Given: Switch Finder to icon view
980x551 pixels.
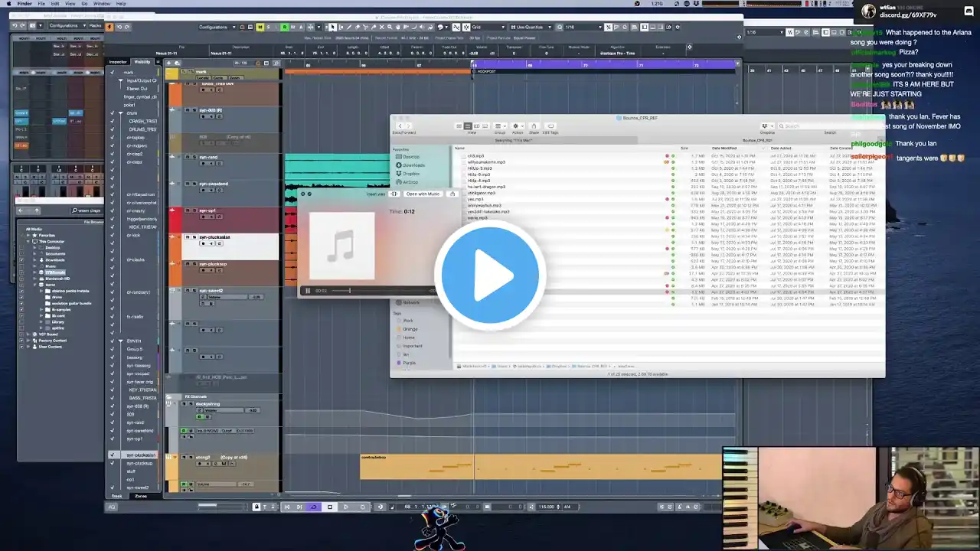Looking at the screenshot, I should coord(459,126).
